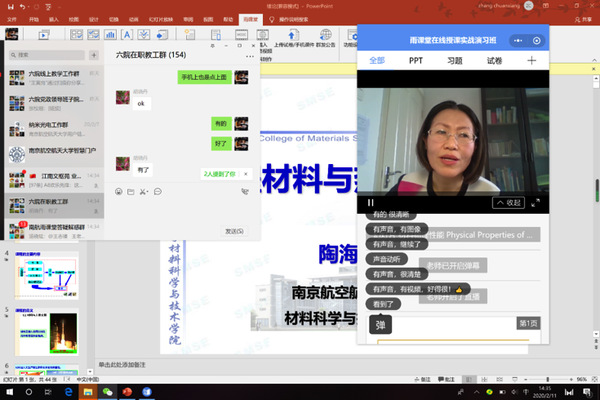Click the 发送(S) send button

pos(234,231)
